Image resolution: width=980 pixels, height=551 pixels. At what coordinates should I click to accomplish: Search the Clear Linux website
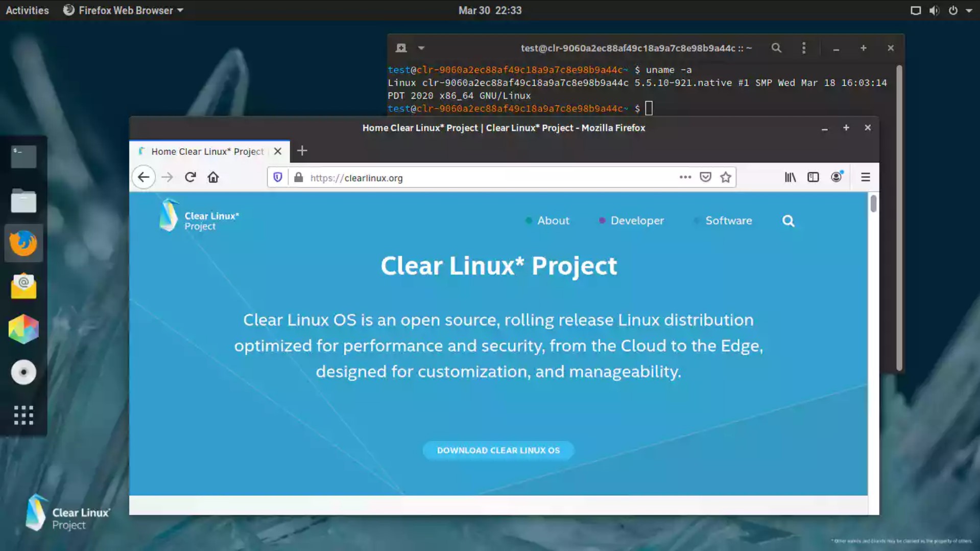[x=788, y=221]
